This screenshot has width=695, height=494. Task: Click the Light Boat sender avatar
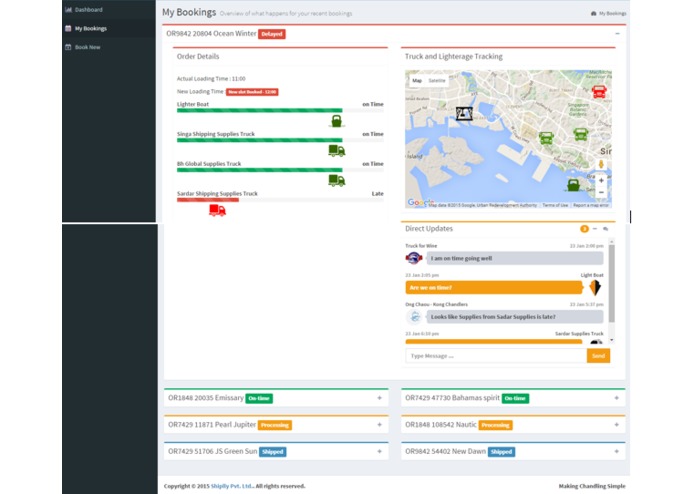tap(595, 288)
